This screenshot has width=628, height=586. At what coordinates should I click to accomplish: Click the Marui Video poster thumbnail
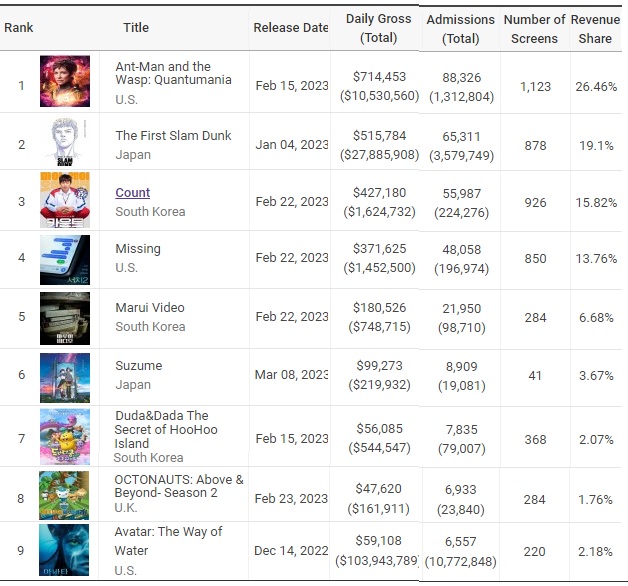click(65, 318)
